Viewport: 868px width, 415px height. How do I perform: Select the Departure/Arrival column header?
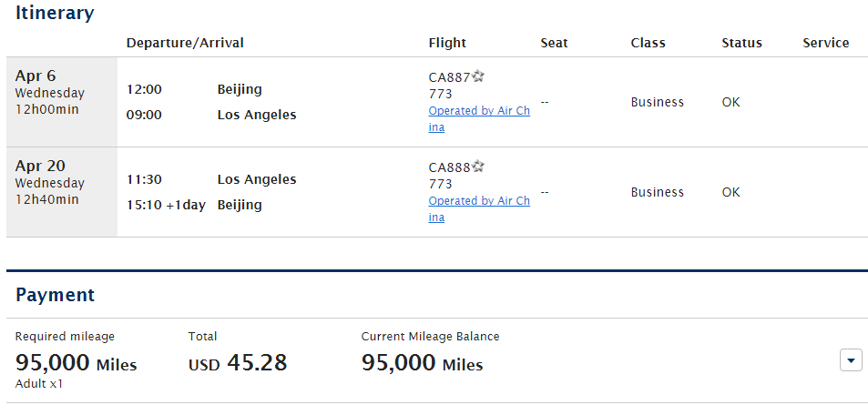[x=185, y=43]
